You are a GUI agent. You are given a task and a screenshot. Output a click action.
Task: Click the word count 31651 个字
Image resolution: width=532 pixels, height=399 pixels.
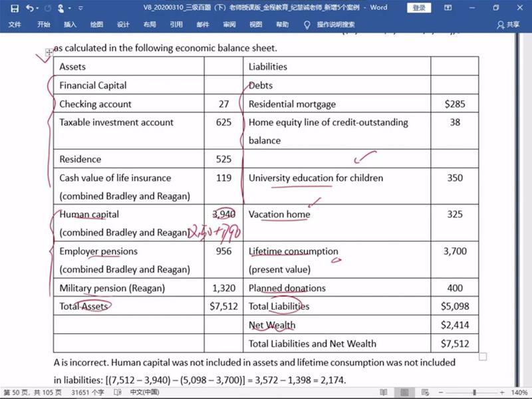pyautogui.click(x=88, y=392)
